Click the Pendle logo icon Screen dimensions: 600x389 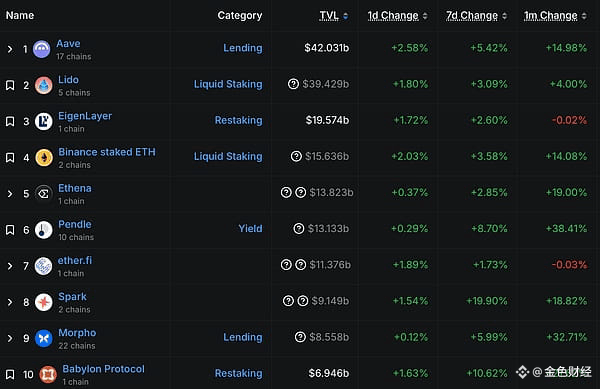(x=44, y=230)
